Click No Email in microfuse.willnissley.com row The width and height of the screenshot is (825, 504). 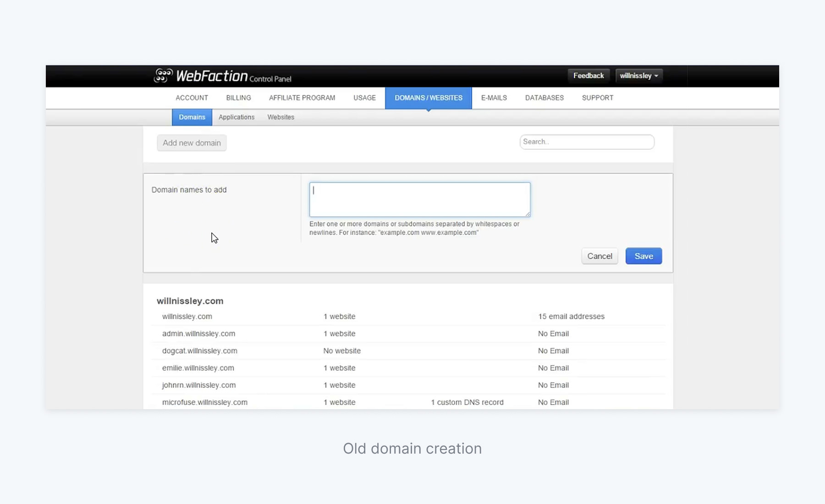[x=553, y=402]
